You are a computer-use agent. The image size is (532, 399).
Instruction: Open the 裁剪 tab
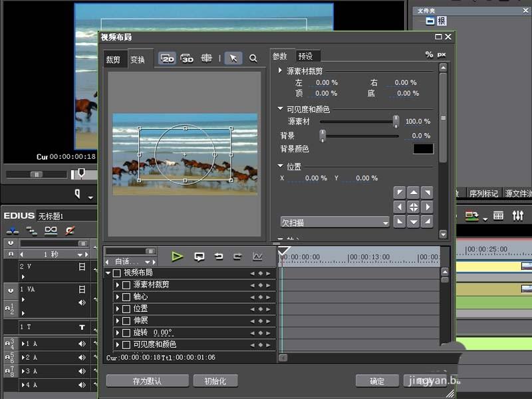(x=113, y=59)
